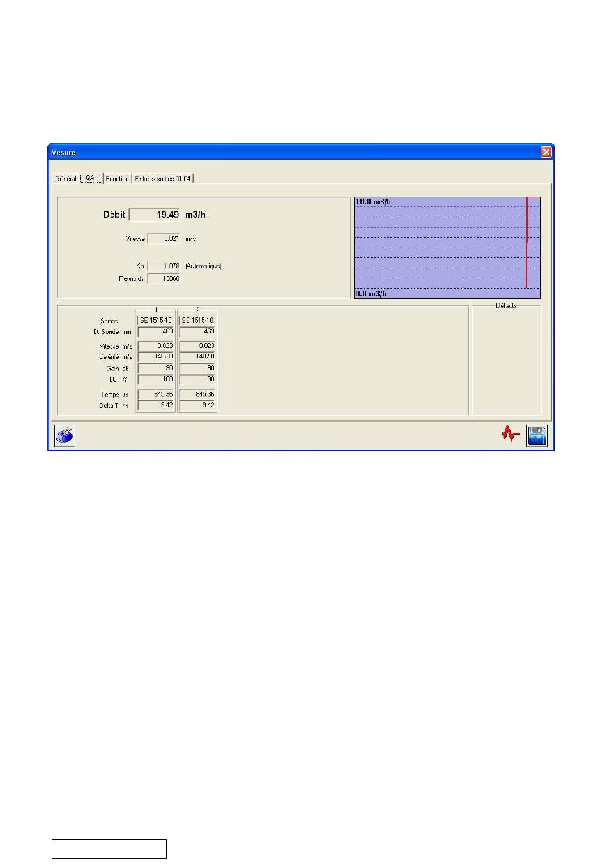Open the Entrées-sorties 01-04 tab
The width and height of the screenshot is (607, 868).
[163, 179]
